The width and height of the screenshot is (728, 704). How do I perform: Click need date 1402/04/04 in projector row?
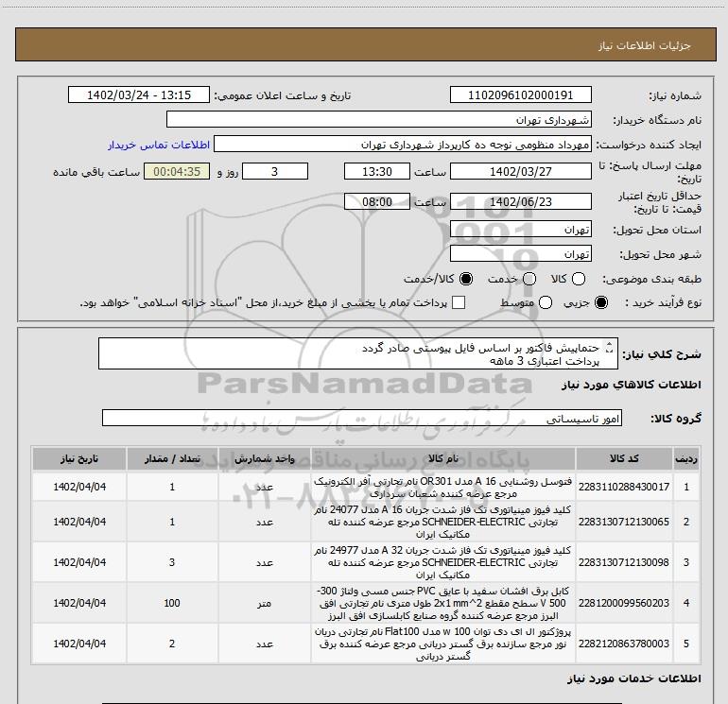tap(79, 644)
